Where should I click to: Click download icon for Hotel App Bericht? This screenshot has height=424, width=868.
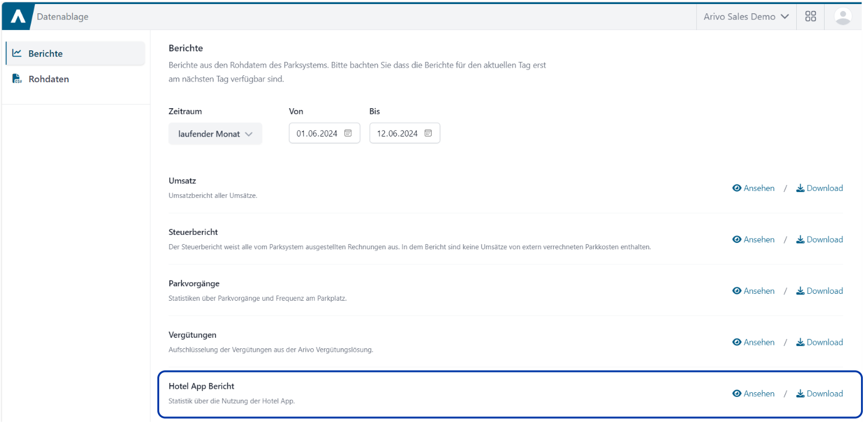pyautogui.click(x=800, y=394)
